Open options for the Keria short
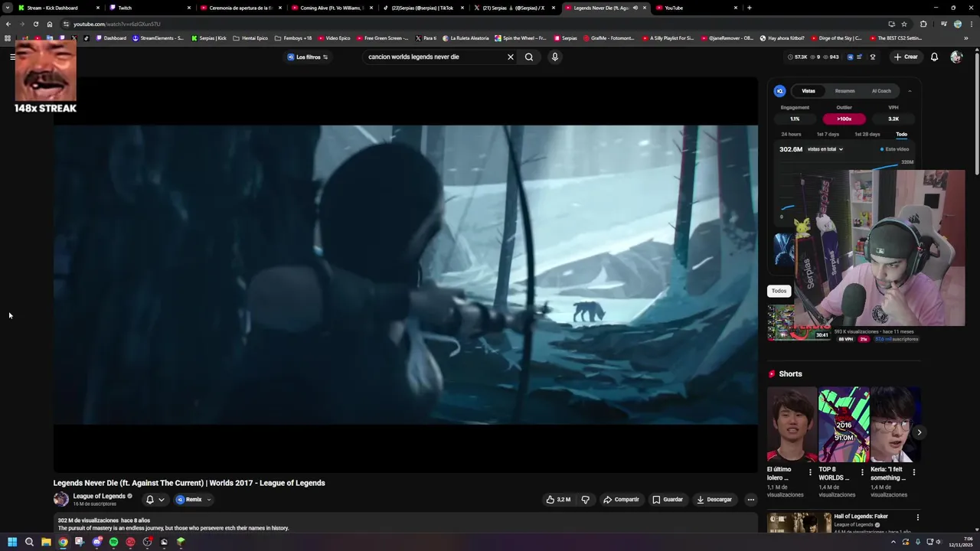This screenshot has height=551, width=980. (913, 473)
